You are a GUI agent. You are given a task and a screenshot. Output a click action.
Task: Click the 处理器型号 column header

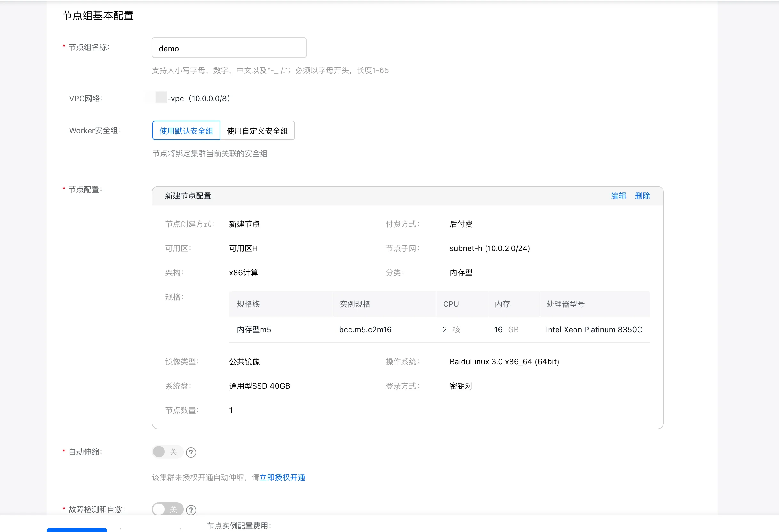pos(565,304)
